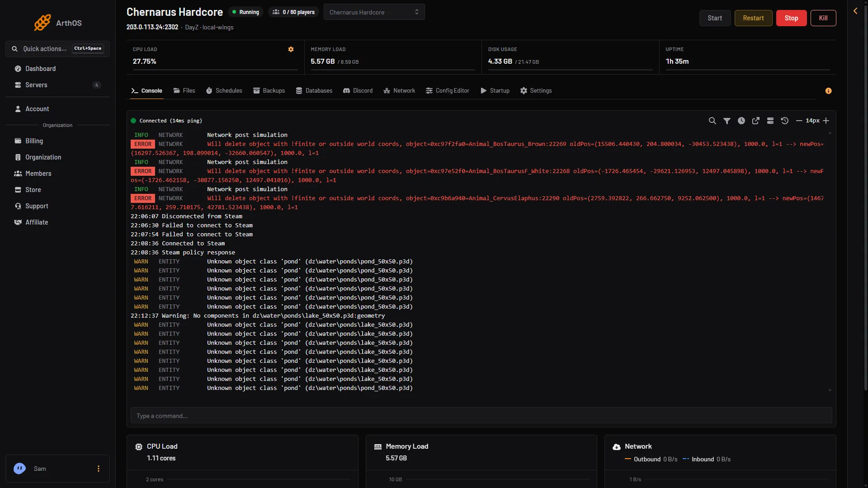868x488 pixels.
Task: Click the Restart server button
Action: click(x=753, y=18)
